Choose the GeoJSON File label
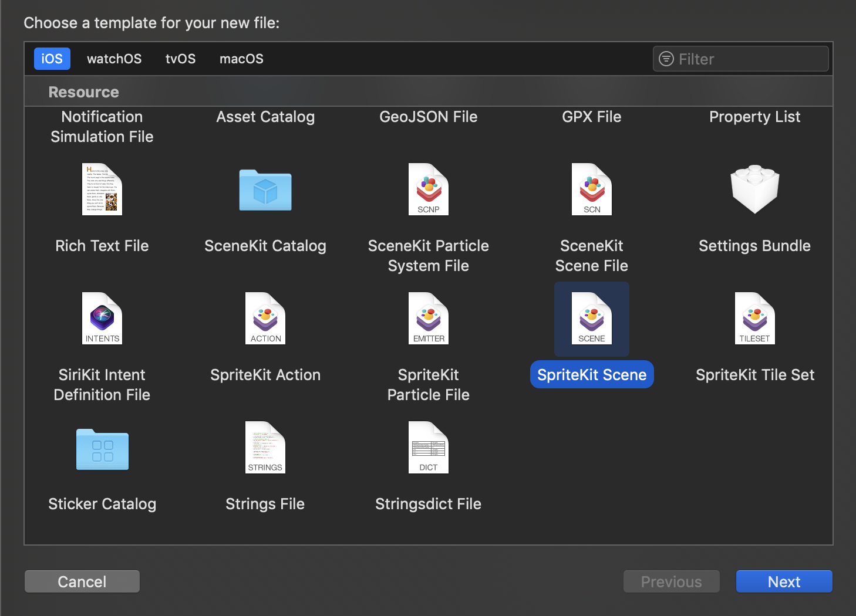The image size is (856, 616). click(429, 117)
